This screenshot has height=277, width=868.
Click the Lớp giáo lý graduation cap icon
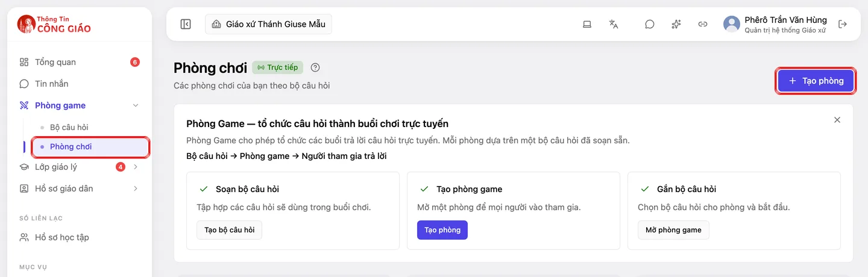pyautogui.click(x=24, y=167)
